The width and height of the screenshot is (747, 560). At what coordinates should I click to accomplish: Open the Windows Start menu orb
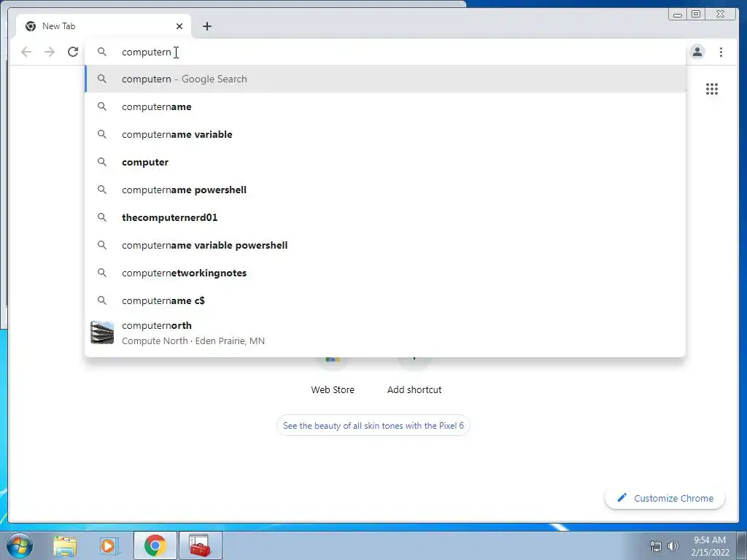(20, 545)
